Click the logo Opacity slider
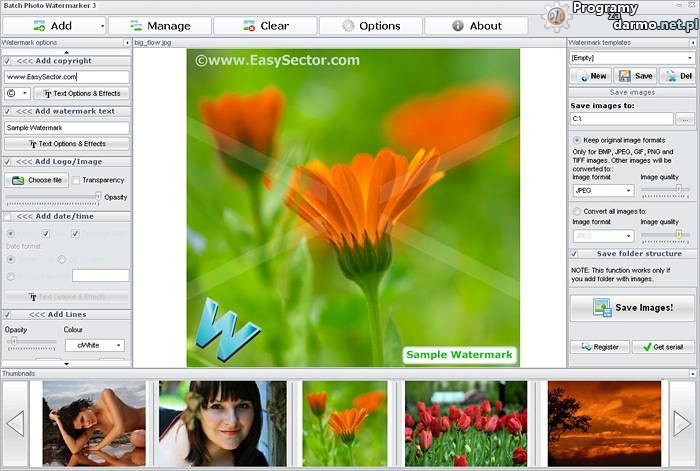This screenshot has width=700, height=471. click(x=55, y=197)
